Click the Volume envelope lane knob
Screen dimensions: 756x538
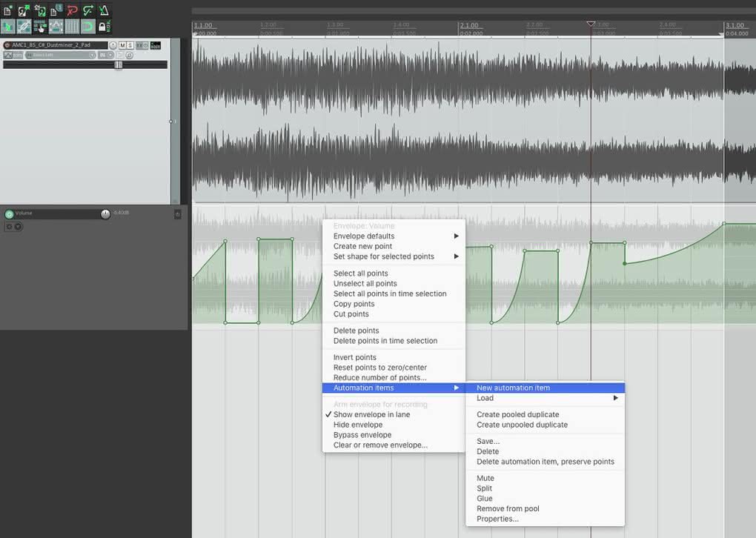[x=105, y=214]
